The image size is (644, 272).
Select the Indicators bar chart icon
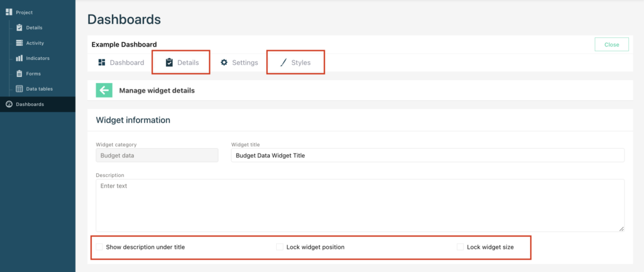point(19,58)
